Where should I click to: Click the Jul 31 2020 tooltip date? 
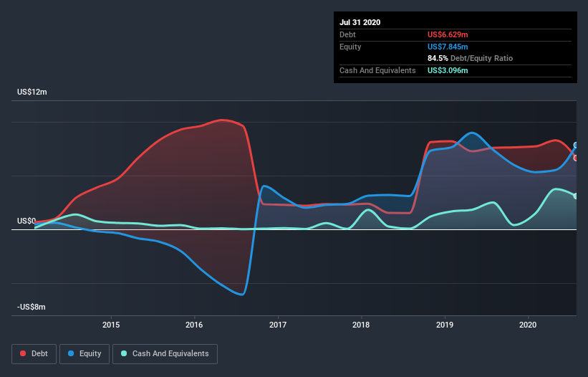pos(360,22)
